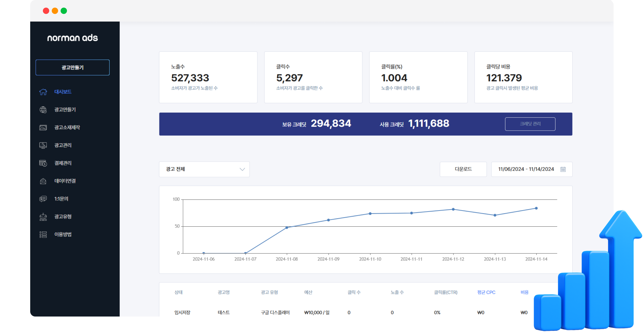Sort by the 평균 CPC column header
The width and height of the screenshot is (644, 333).
click(x=486, y=292)
